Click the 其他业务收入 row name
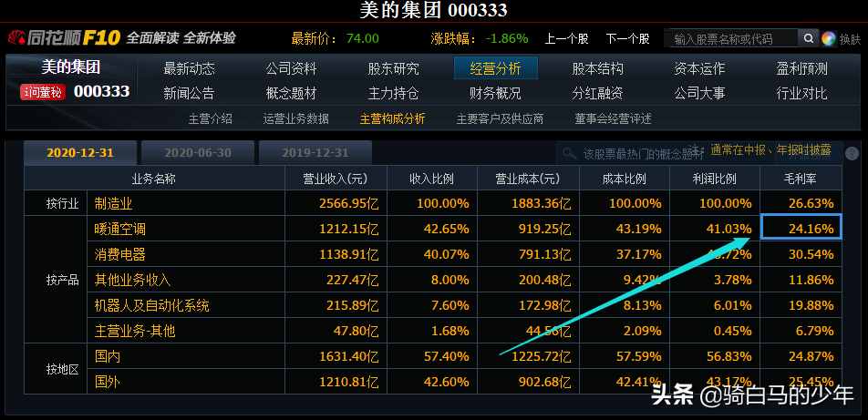 pos(133,280)
